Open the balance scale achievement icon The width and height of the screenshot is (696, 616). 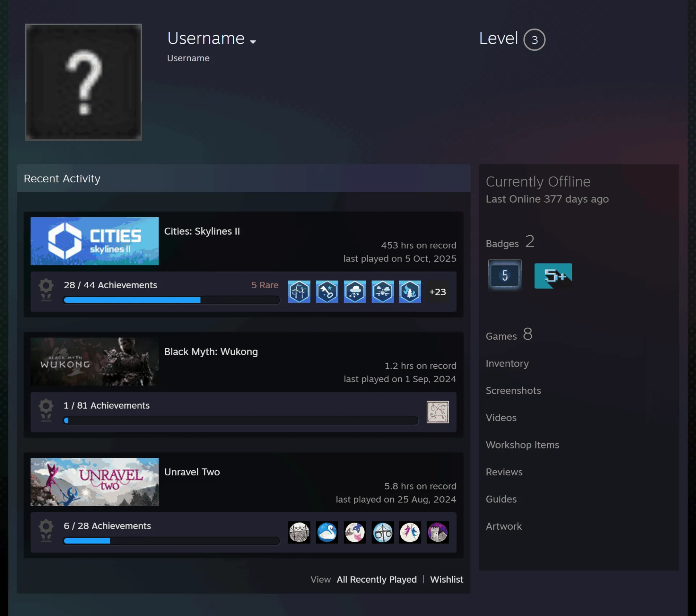[382, 532]
